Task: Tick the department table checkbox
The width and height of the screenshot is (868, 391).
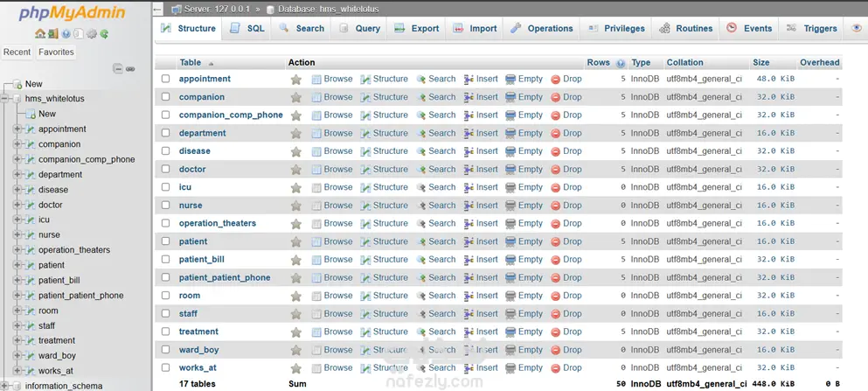Action: pos(165,133)
